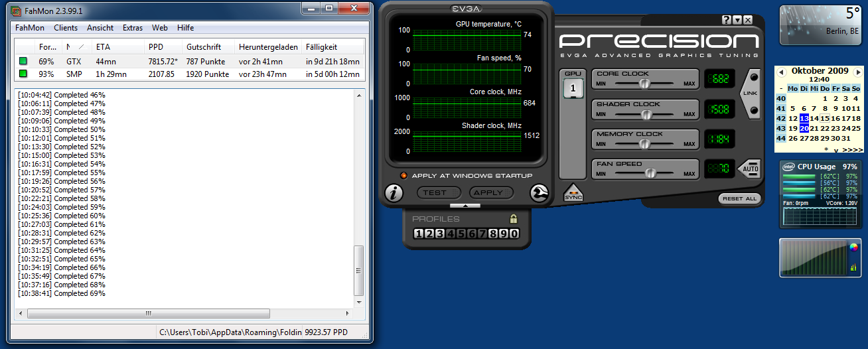868x349 pixels.
Task: Open the Extras menu
Action: (133, 28)
